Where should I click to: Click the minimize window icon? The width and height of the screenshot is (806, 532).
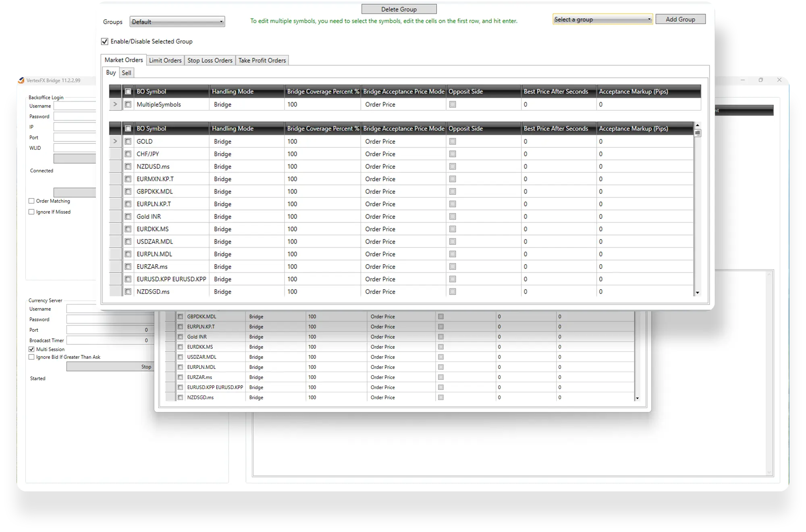tap(742, 80)
